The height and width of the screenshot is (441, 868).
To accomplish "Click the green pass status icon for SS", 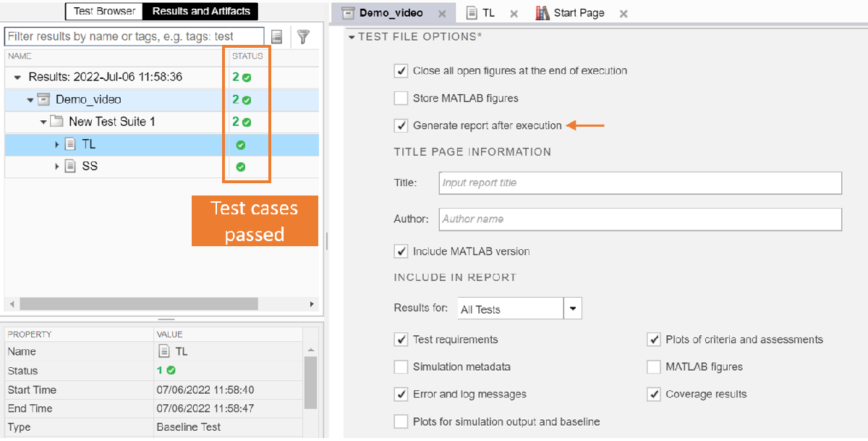I will pos(241,167).
